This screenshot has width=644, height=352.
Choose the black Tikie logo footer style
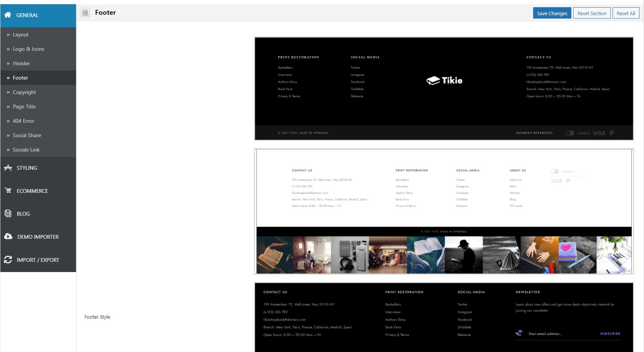[x=444, y=89]
